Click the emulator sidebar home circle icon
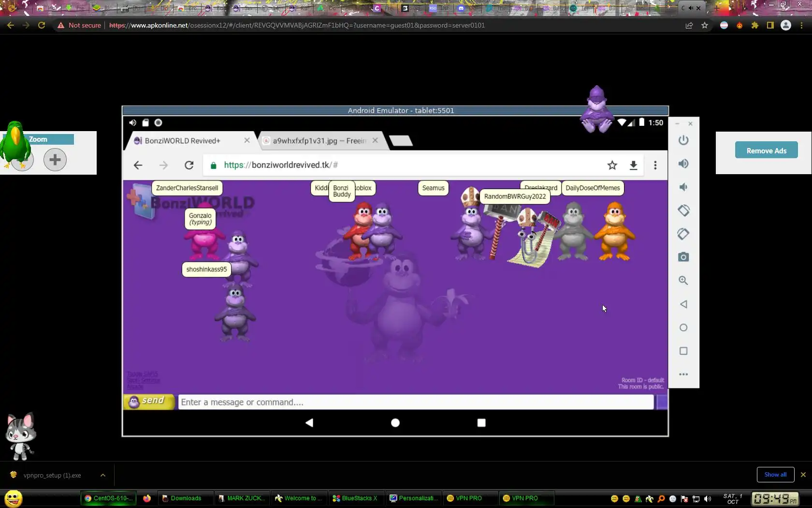 click(683, 328)
